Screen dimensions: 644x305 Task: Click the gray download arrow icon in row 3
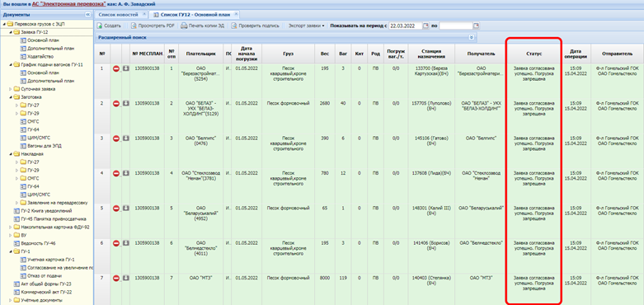[x=126, y=138]
